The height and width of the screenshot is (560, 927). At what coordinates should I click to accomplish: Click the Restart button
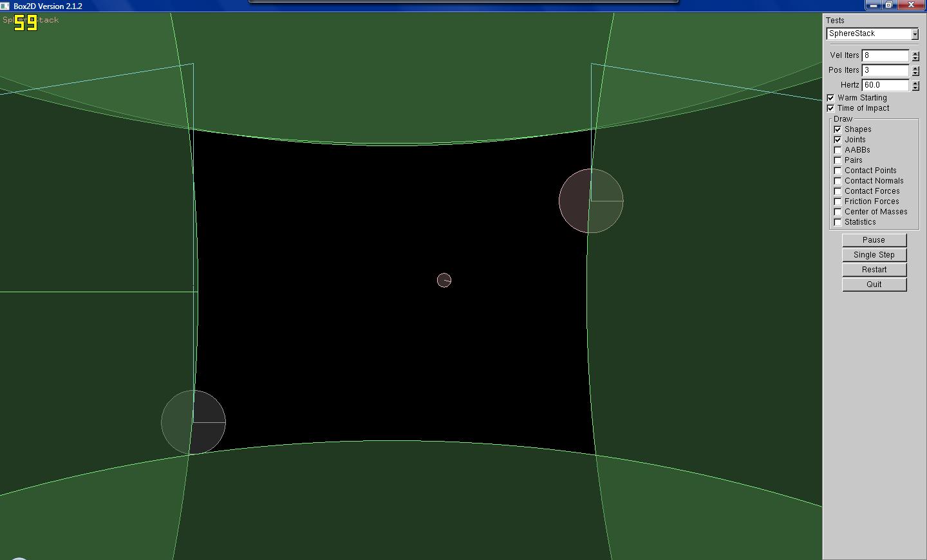[874, 270]
